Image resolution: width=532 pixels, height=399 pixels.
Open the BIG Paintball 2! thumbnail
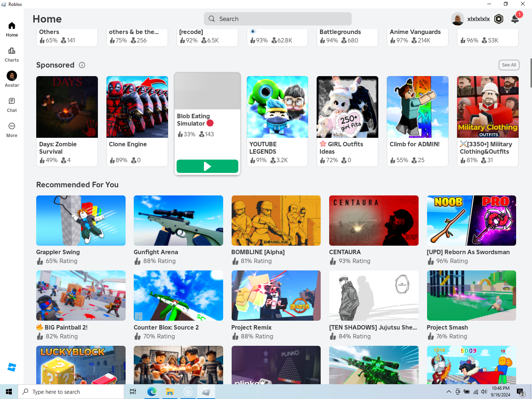pos(81,296)
